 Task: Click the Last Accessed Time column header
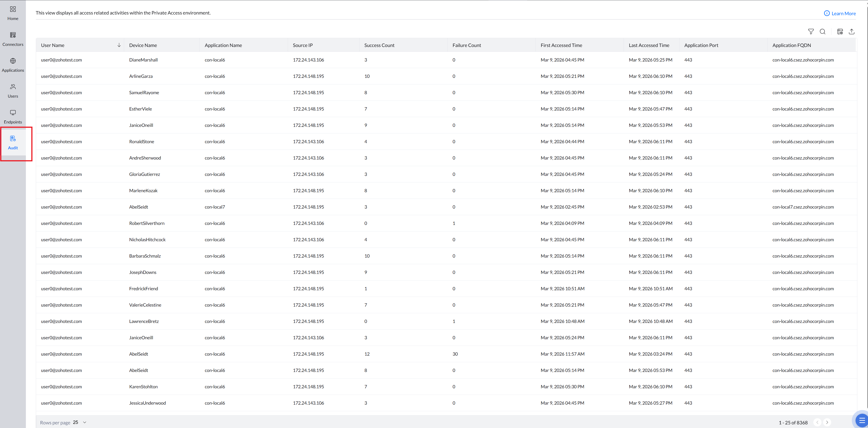coord(649,45)
